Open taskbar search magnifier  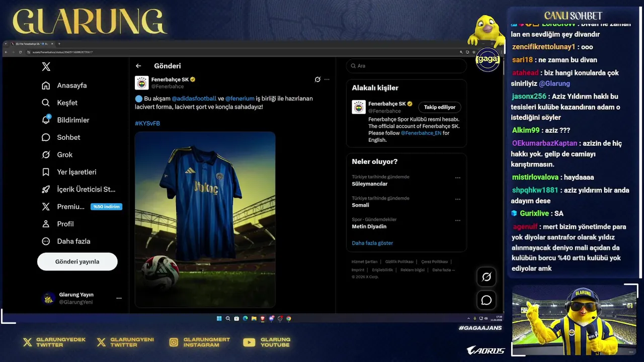228,318
